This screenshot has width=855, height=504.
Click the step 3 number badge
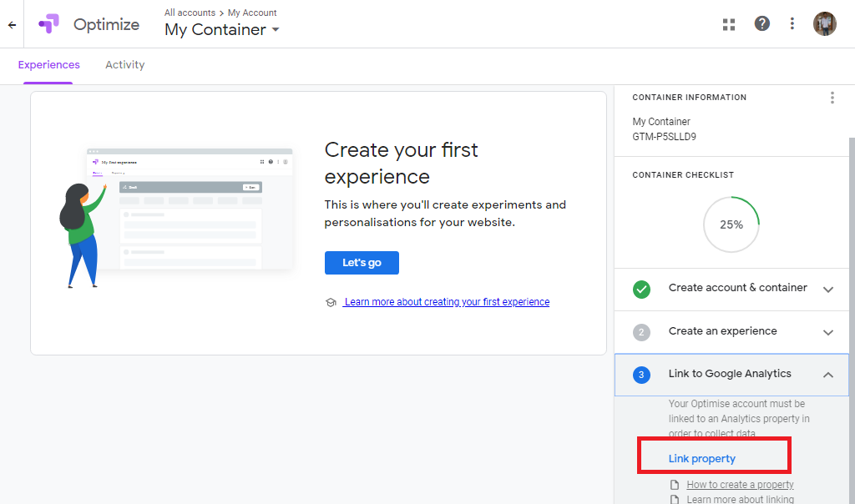pyautogui.click(x=641, y=375)
